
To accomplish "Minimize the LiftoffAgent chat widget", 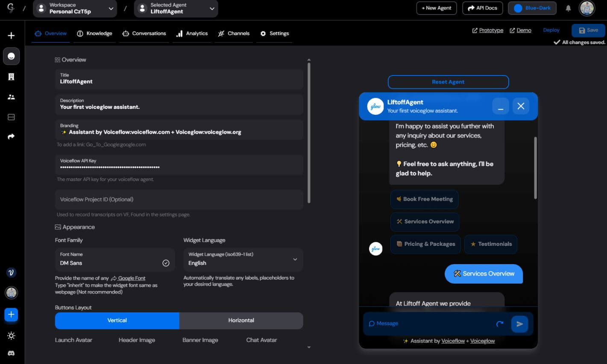I will coord(501,106).
